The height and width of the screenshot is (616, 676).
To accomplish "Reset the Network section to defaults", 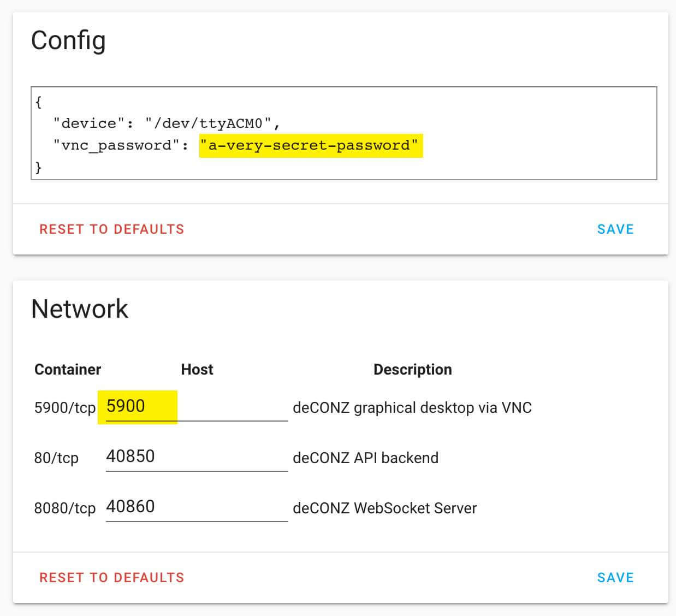I will 112,578.
